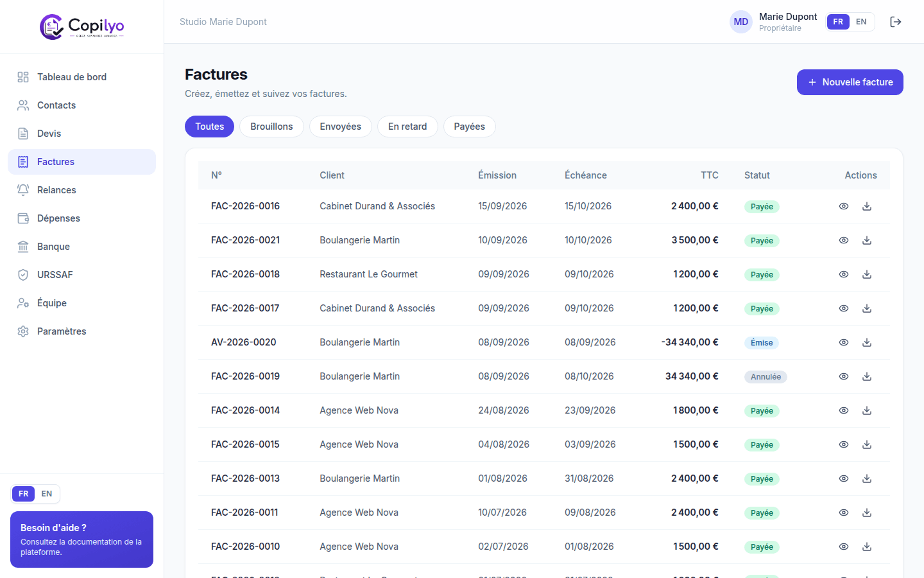Click the Émise status badge for AV-2026-0020
924x578 pixels.
tap(762, 343)
